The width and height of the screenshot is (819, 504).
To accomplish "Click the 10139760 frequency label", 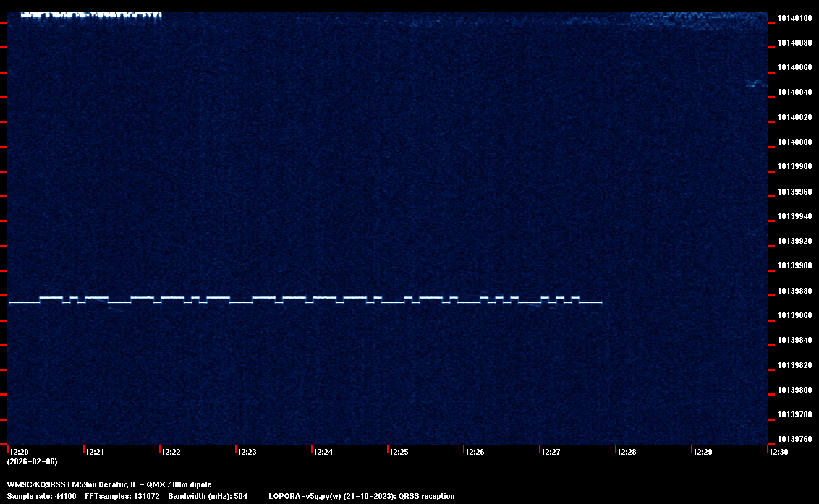I will 794,439.
